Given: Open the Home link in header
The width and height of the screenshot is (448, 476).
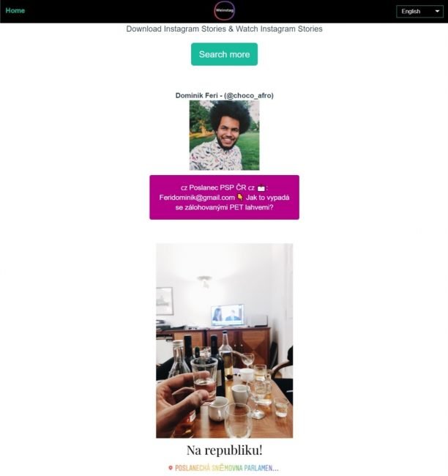Looking at the screenshot, I should tap(15, 10).
